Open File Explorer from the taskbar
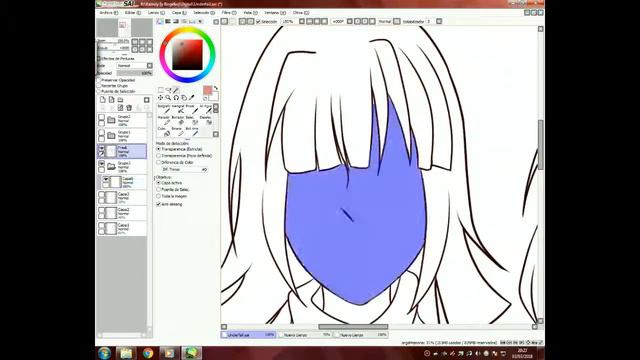The image size is (640, 360). 126,353
